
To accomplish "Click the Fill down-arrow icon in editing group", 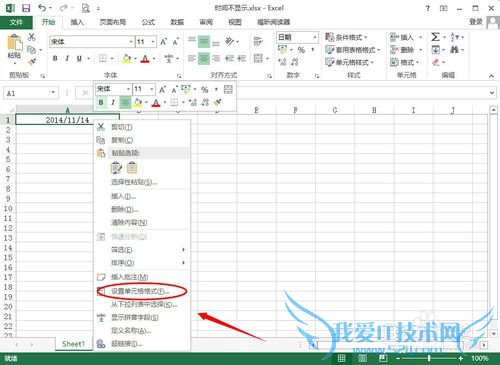I will click(x=436, y=50).
